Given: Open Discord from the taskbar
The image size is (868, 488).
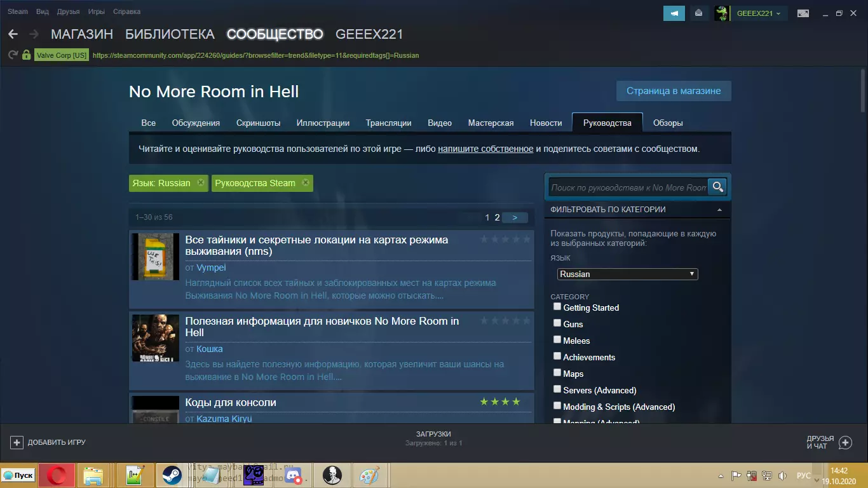Looking at the screenshot, I should 293,475.
